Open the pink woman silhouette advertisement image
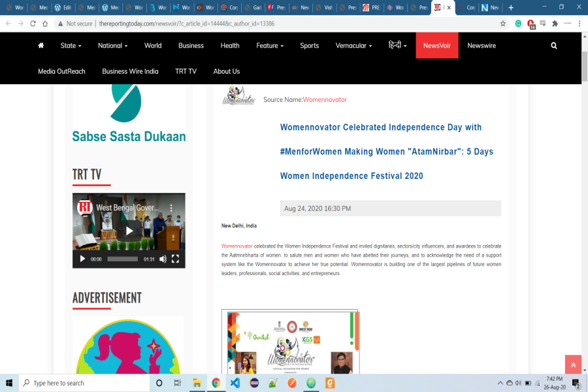 pyautogui.click(x=128, y=345)
